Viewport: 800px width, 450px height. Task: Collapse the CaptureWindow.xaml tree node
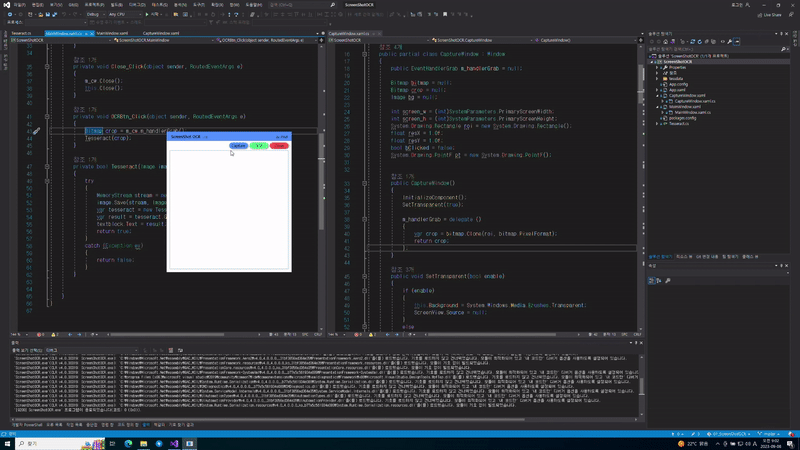[x=659, y=96]
